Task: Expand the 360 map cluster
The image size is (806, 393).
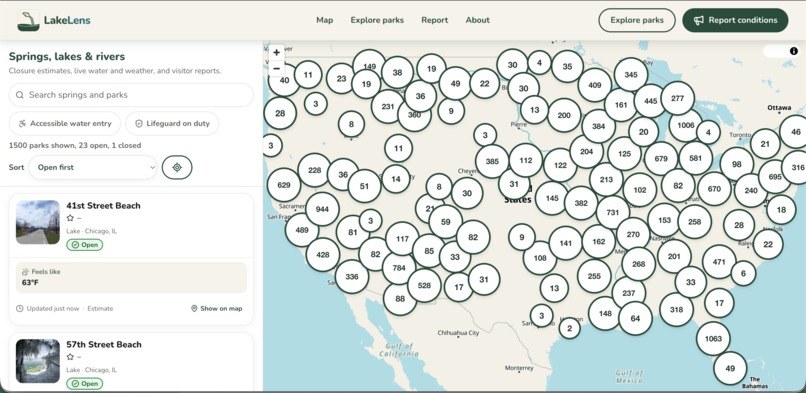Action: click(x=414, y=115)
